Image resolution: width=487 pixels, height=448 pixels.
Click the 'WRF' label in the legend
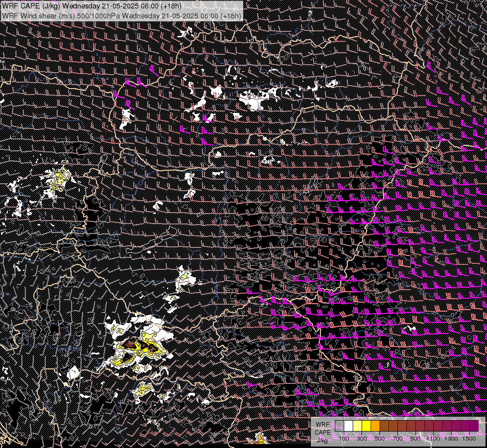[x=323, y=425]
